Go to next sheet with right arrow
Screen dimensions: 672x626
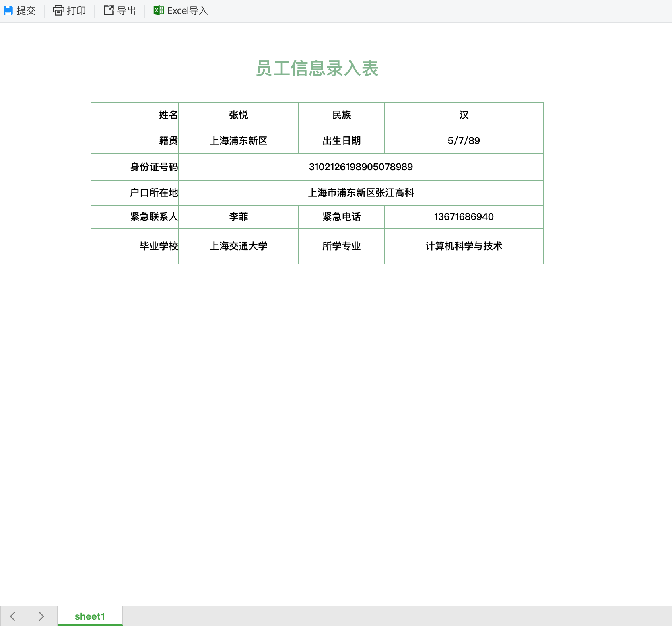pos(41,616)
